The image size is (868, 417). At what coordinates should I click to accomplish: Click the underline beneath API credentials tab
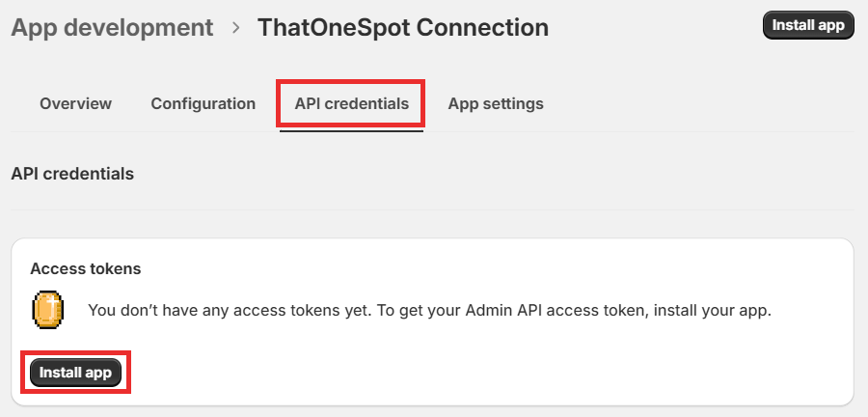coord(351,130)
